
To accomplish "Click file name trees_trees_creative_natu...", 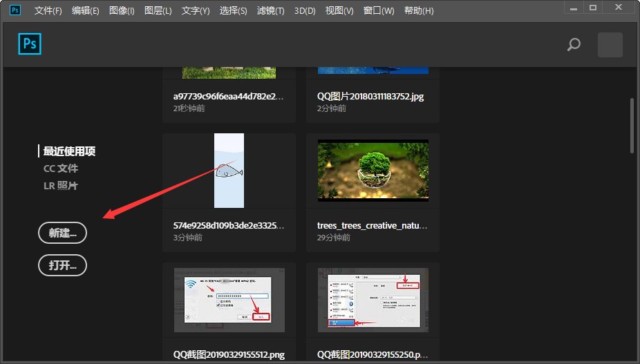I will pyautogui.click(x=373, y=225).
